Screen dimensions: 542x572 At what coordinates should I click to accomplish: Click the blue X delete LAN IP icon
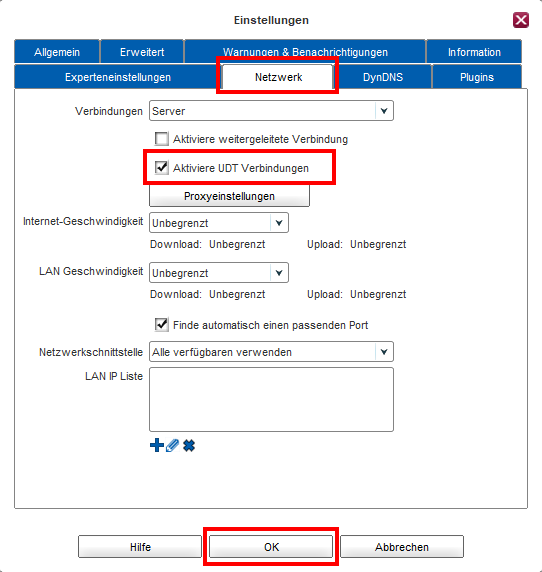189,445
